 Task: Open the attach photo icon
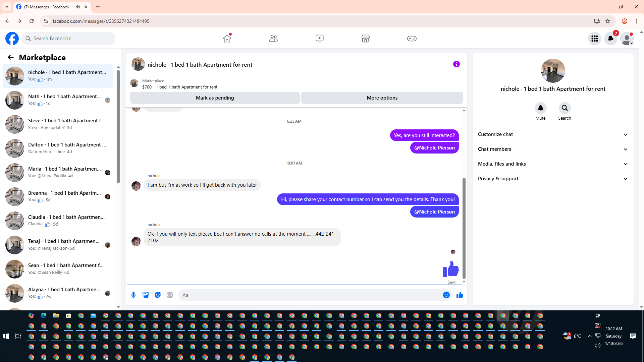pyautogui.click(x=146, y=295)
